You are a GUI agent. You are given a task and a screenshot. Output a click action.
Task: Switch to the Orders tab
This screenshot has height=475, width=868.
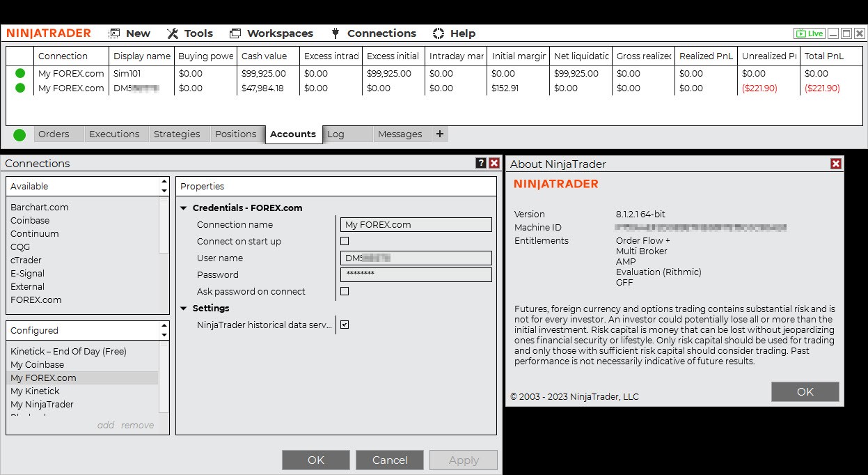58,134
